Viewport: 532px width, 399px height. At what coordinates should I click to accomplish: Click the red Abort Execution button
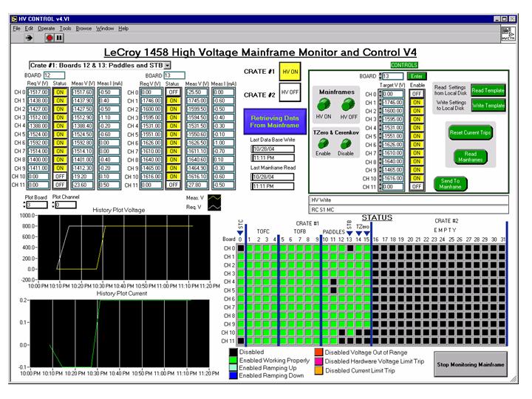click(x=50, y=38)
